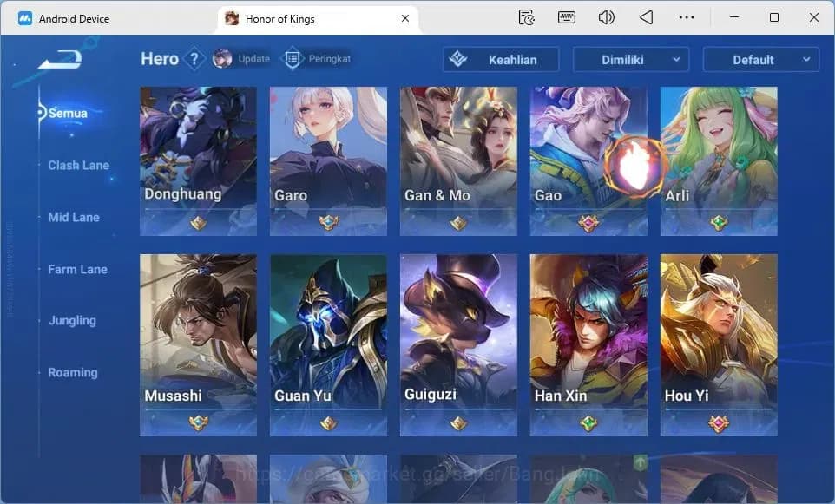The height and width of the screenshot is (504, 835).
Task: Click the Honor of Kings tab app icon
Action: point(232,18)
